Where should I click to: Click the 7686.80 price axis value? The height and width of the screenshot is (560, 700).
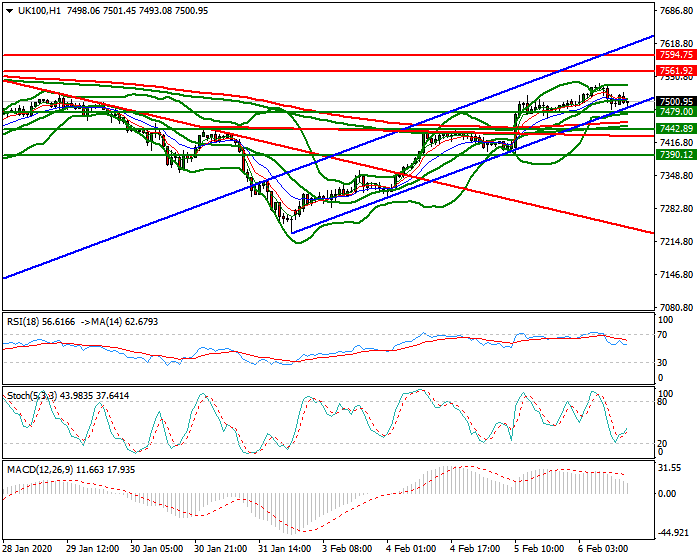coord(676,11)
